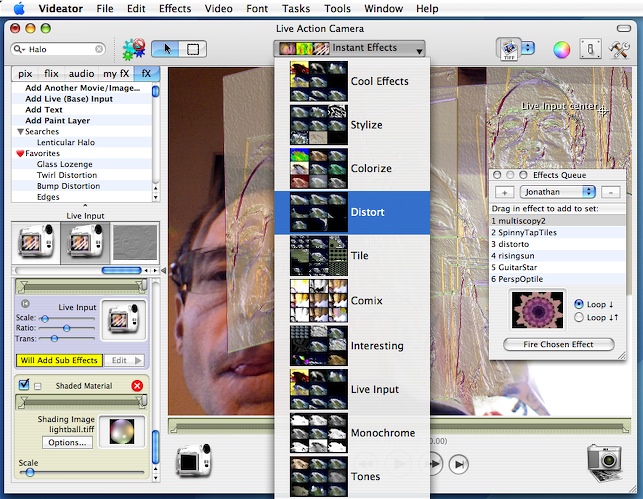Take a snapshot with the camera icon
643x499 pixels.
click(x=606, y=461)
